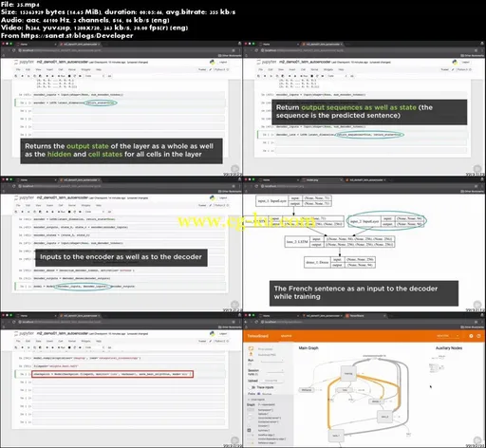
Task: Click Choose File upload button in TensorBoard
Action: (271, 381)
